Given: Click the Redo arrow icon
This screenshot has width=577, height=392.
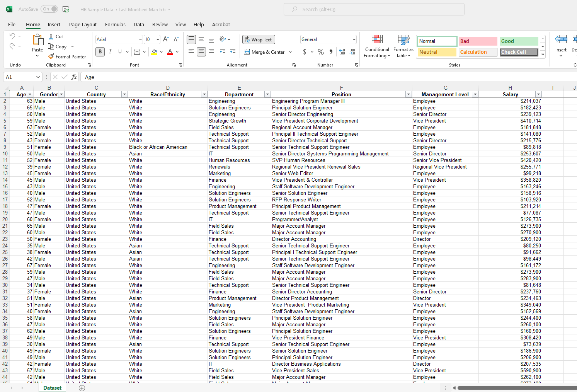Looking at the screenshot, I should click(x=12, y=46).
